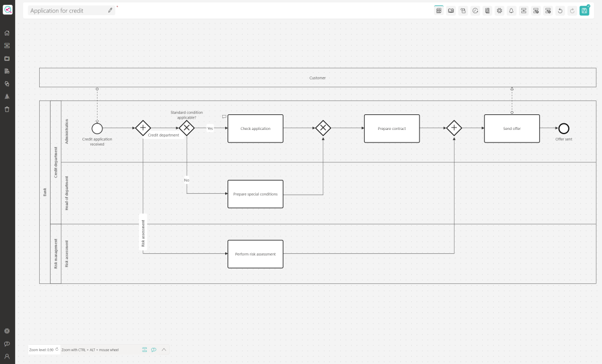Click the comment icon above Check application
This screenshot has height=364, width=602.
pos(224,117)
